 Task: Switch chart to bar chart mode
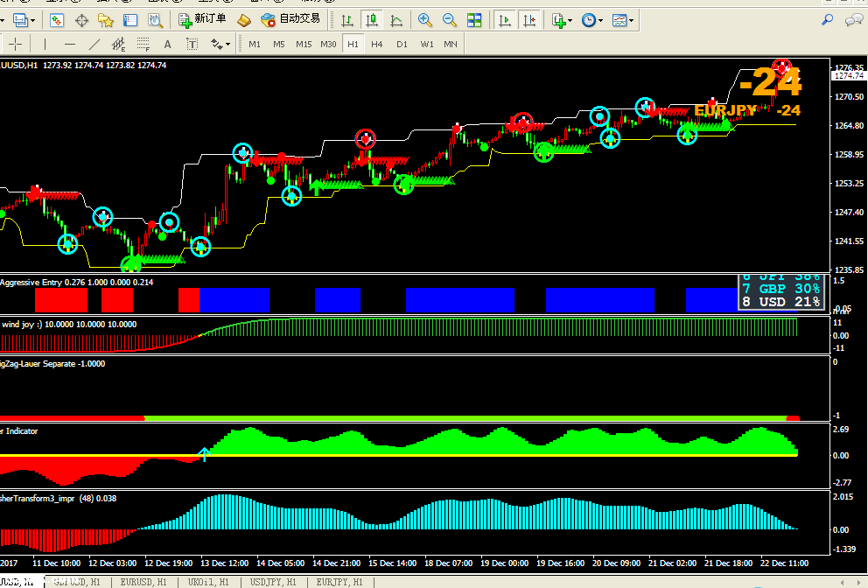[x=347, y=21]
